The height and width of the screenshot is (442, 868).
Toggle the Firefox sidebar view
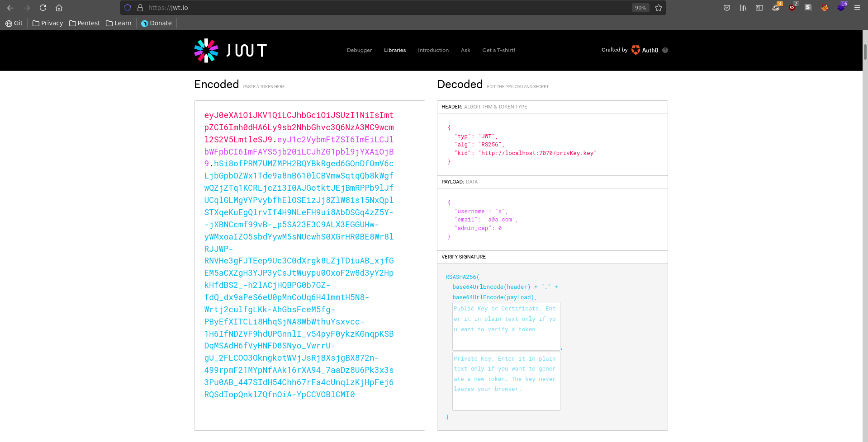759,8
